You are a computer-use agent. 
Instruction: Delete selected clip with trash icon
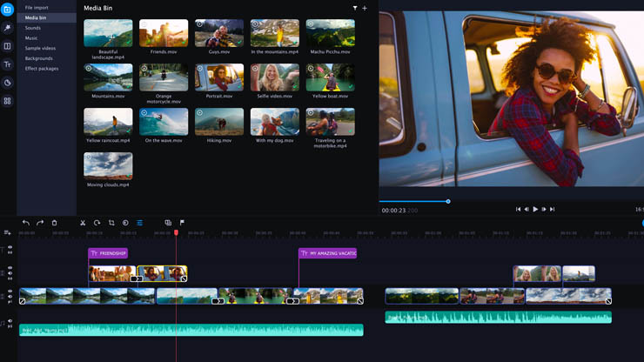click(54, 223)
